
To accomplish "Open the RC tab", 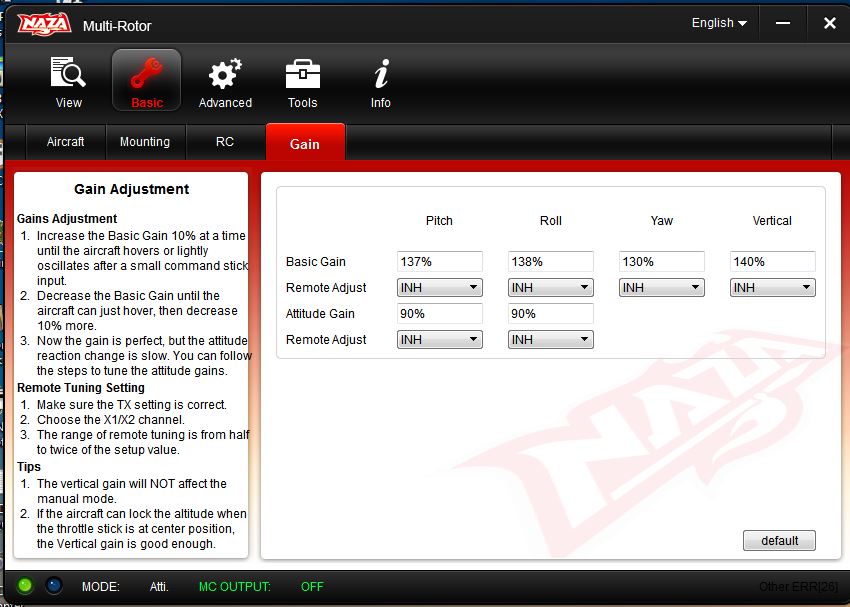I will (x=225, y=142).
